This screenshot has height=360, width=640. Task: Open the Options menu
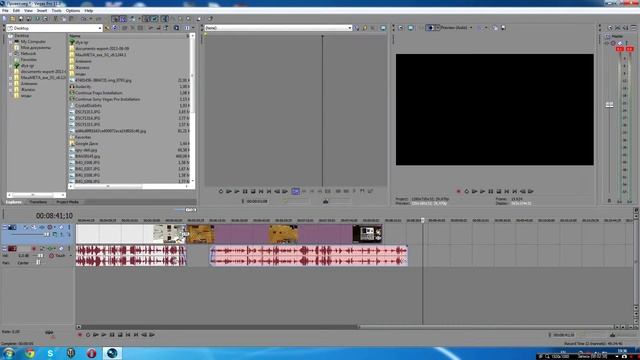[73, 11]
